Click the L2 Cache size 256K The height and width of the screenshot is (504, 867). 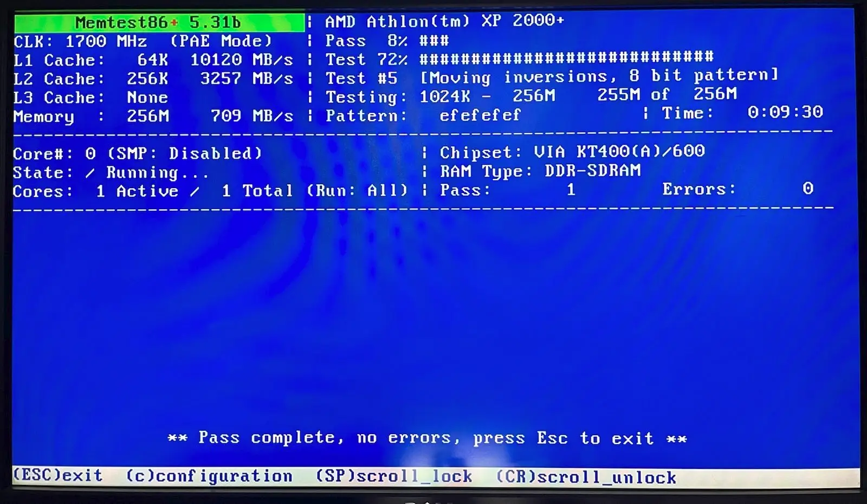coord(147,79)
